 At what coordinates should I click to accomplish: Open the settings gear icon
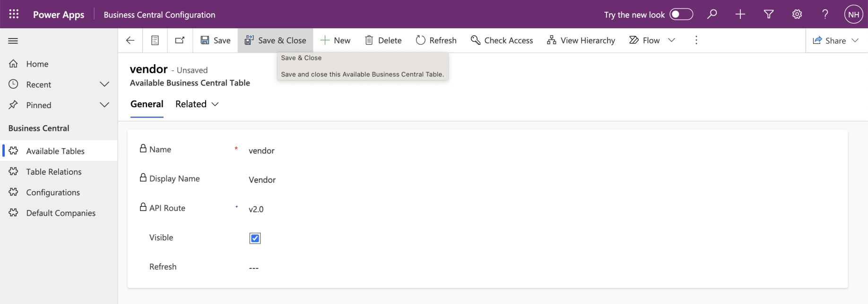pyautogui.click(x=797, y=14)
